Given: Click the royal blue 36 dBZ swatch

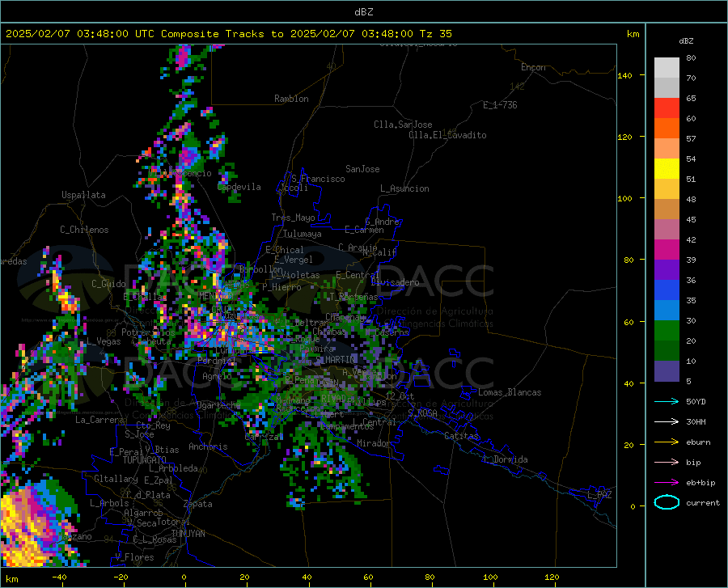Looking at the screenshot, I should pyautogui.click(x=667, y=290).
